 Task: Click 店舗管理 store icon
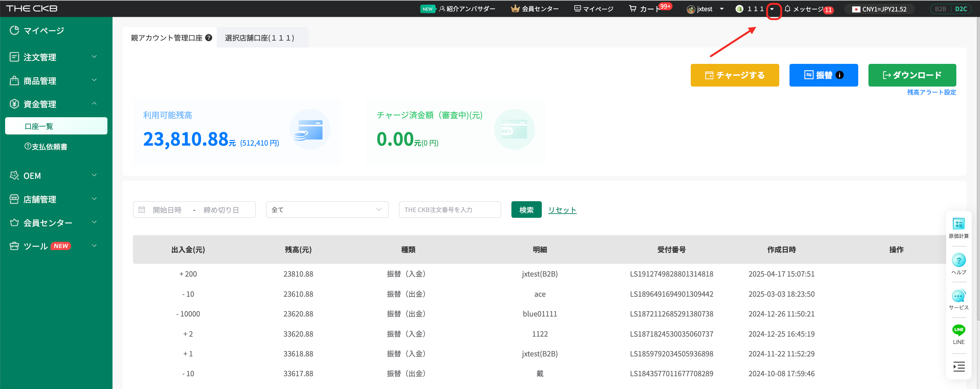[14, 199]
